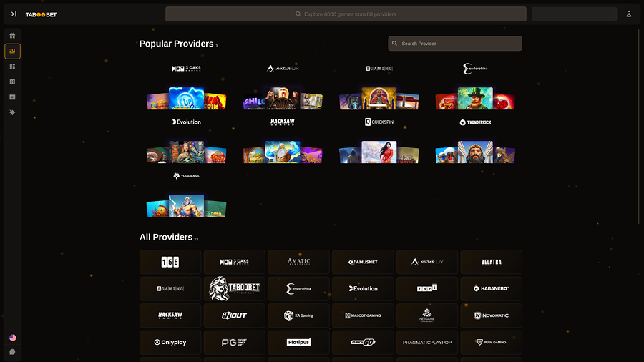
Task: Select the InOut provider tile
Action: (x=235, y=315)
